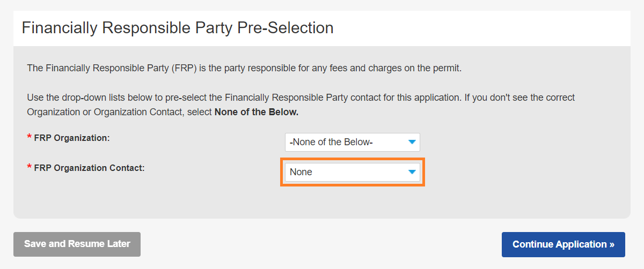Screen dimensions: 644x269
Task: Click the red asterisk beside FRP Organization Contact
Action: click(29, 168)
